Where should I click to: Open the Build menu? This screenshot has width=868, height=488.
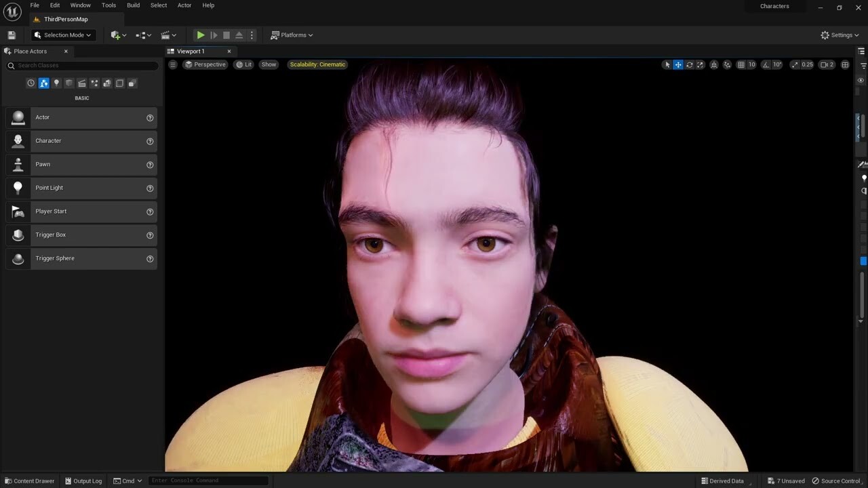(134, 5)
